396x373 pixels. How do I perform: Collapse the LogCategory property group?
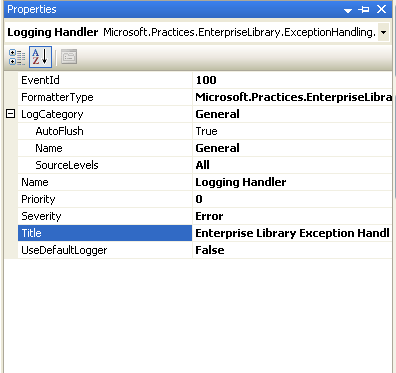point(11,114)
